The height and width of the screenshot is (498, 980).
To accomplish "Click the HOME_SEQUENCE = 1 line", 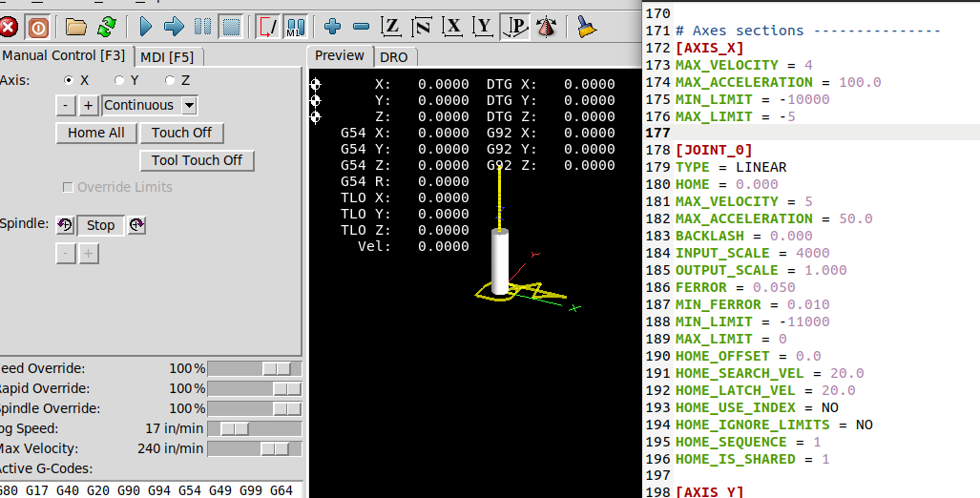I will pyautogui.click(x=748, y=442).
